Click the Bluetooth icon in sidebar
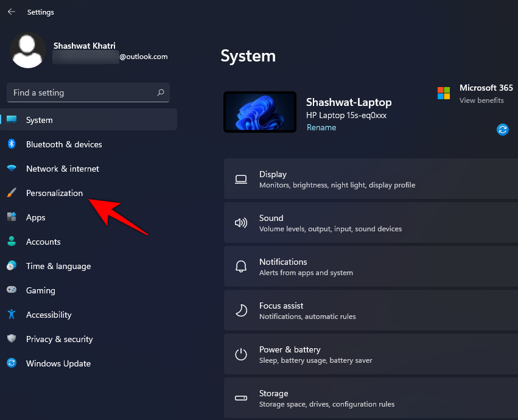 click(x=12, y=144)
